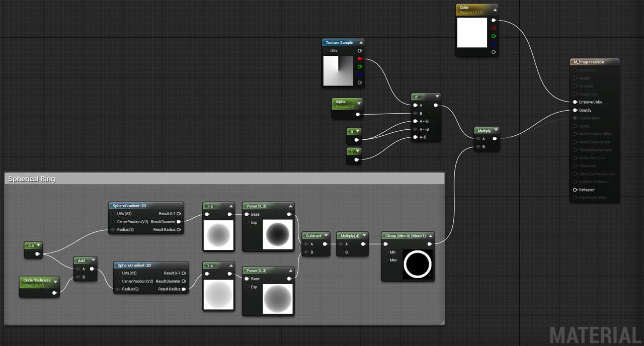This screenshot has height=346, width=644.
Task: Click the red output pin on Texture Sample
Action: (360, 59)
